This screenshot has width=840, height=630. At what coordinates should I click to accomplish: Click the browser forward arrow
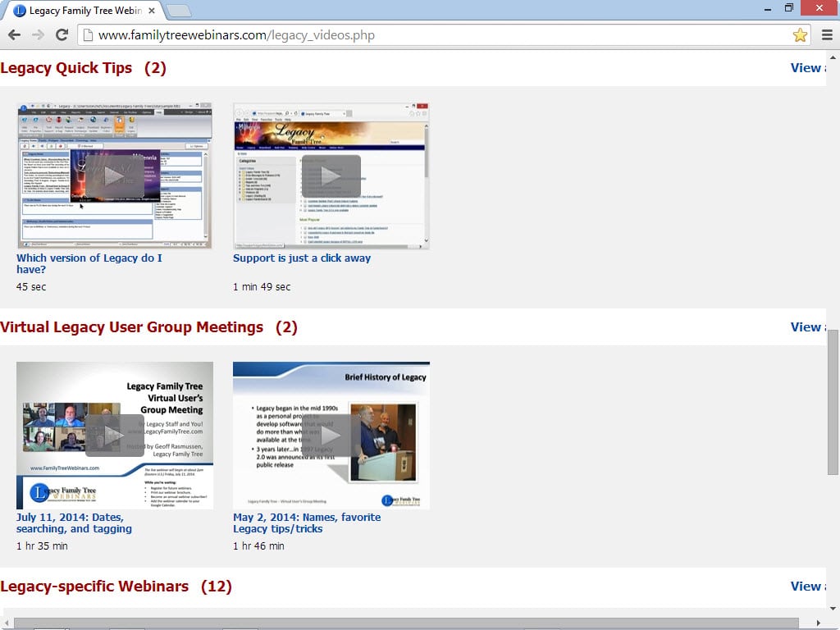click(38, 35)
